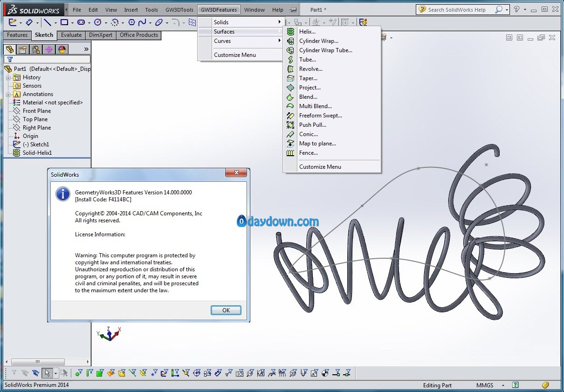The width and height of the screenshot is (564, 392).
Task: Select the Circle sketch tool
Action: 98,22
